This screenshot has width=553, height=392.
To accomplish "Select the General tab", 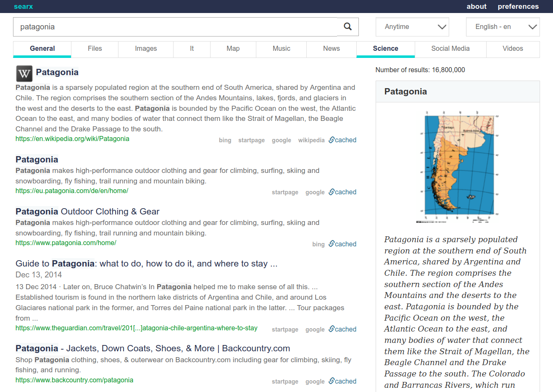I will 42,49.
